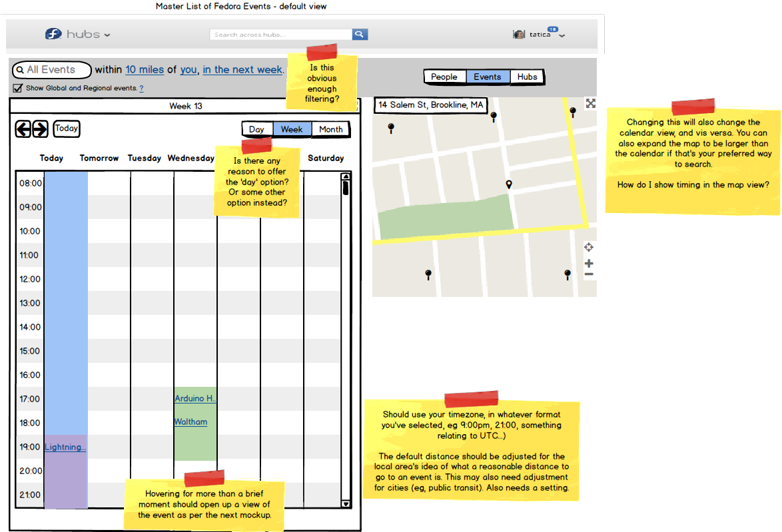The width and height of the screenshot is (782, 532).
Task: Click the help '?' link beside Regional events
Action: [142, 89]
